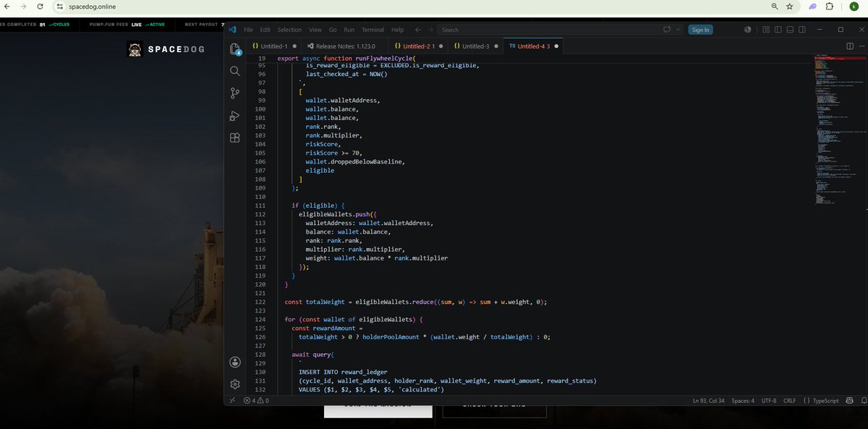Click the SPACEDOG logo on the webpage
This screenshot has width=868, height=429.
click(167, 49)
